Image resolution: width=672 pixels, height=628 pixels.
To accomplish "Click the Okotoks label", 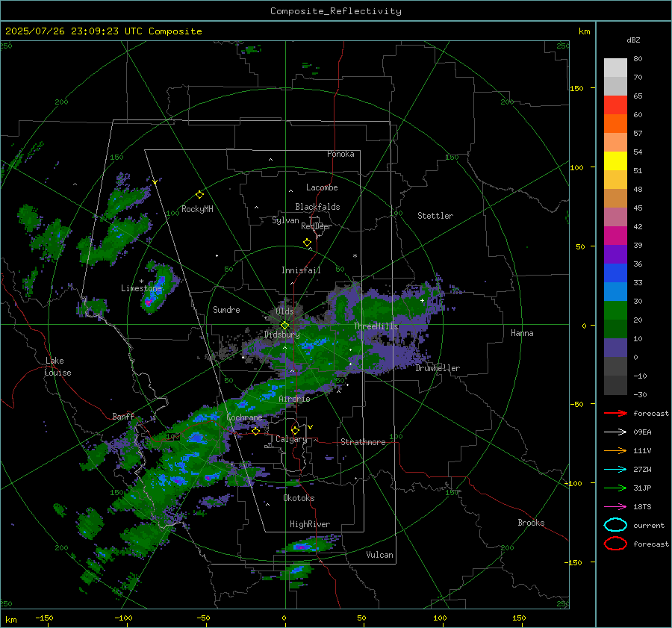I will tap(299, 498).
